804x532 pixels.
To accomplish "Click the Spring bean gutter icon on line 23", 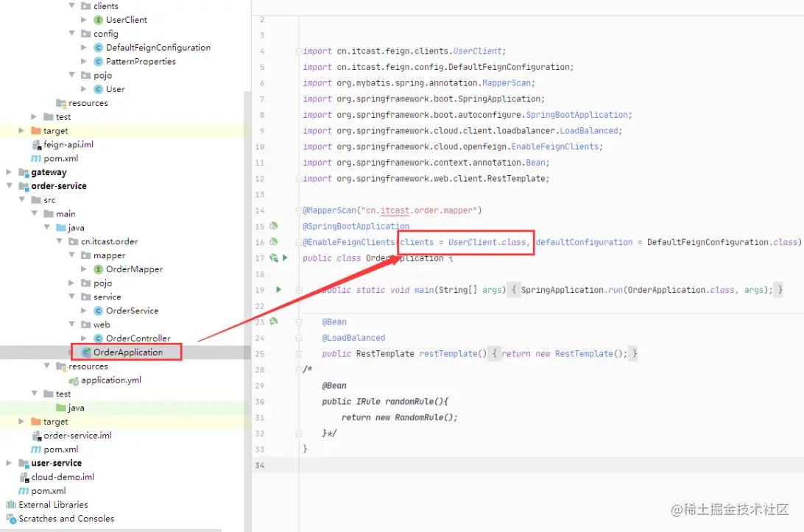I will 273,322.
